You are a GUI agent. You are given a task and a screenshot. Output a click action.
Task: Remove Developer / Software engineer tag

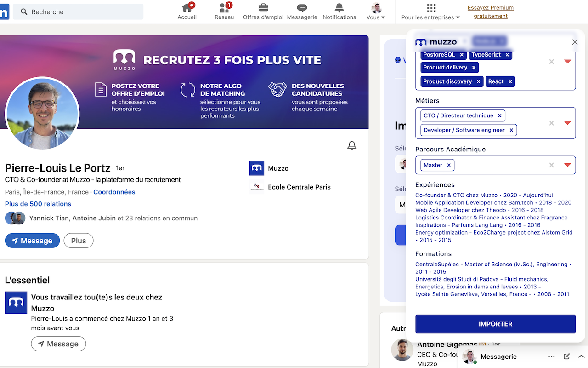click(511, 130)
